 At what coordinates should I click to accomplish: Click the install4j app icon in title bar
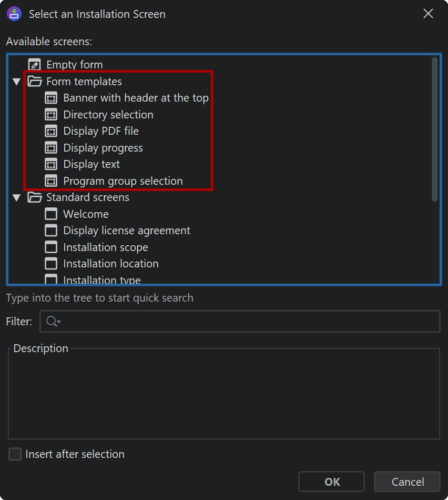click(14, 14)
